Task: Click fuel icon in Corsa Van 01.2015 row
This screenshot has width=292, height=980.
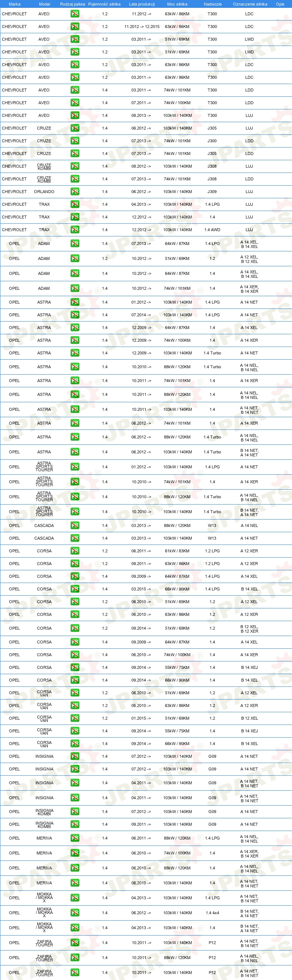Action: 75,718
